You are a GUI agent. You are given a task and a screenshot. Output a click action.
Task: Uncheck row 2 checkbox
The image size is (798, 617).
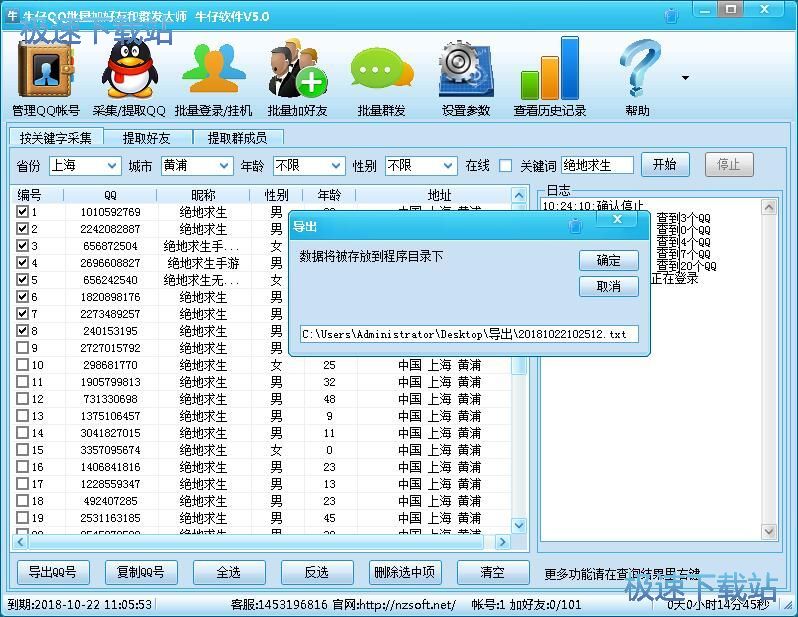tap(22, 228)
